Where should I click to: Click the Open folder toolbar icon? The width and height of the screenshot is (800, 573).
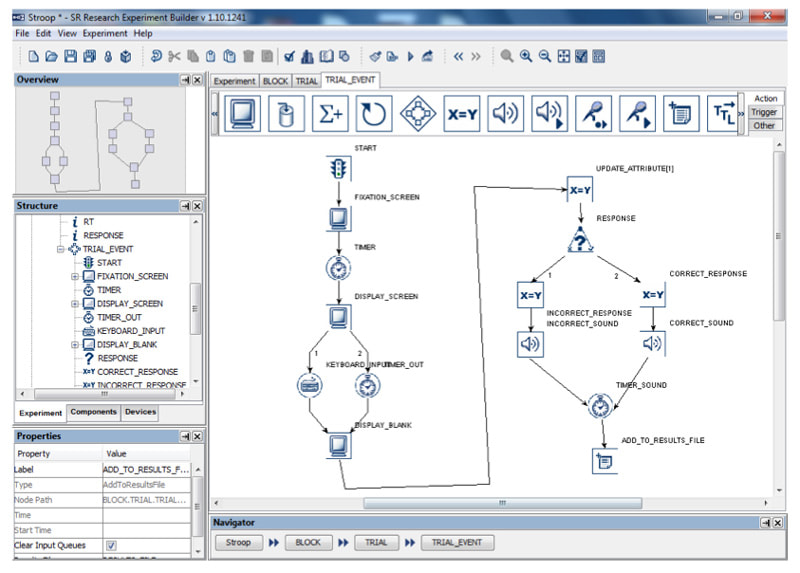(x=51, y=56)
